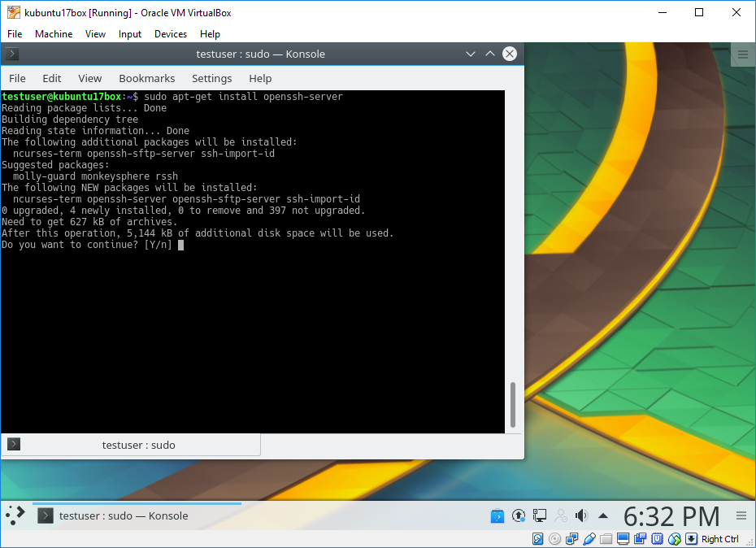Viewport: 756px width, 548px height.
Task: Open the application launcher at bottom-left of panel
Action: pos(14,515)
